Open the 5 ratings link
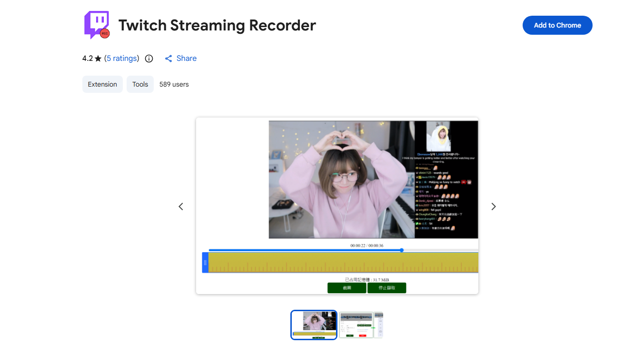The image size is (644, 354). [122, 58]
